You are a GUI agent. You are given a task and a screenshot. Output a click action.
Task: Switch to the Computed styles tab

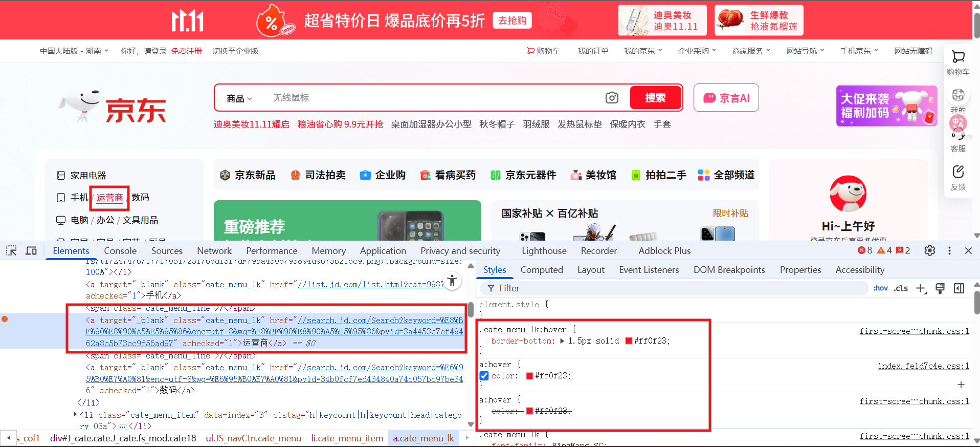542,270
